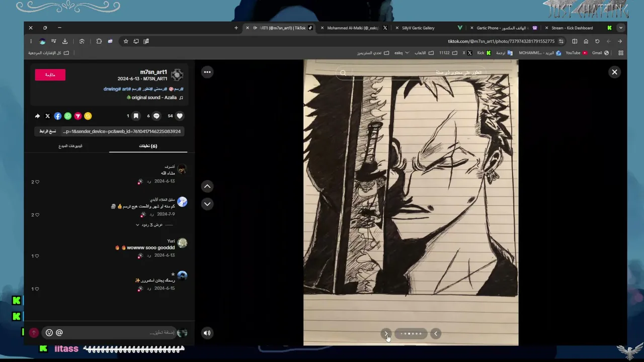The width and height of the screenshot is (644, 362).
Task: Open the 11122 bookmarks folder
Action: [448, 53]
